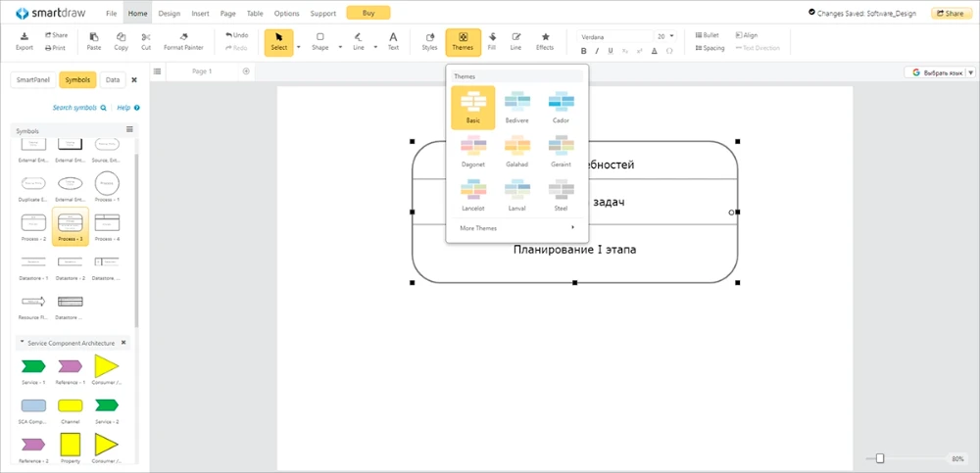The width and height of the screenshot is (980, 473).
Task: Click the yellow Buy button
Action: tap(368, 13)
